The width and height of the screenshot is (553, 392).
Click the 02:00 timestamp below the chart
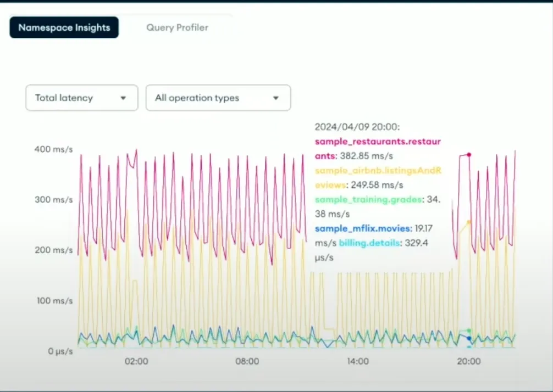[x=137, y=361]
